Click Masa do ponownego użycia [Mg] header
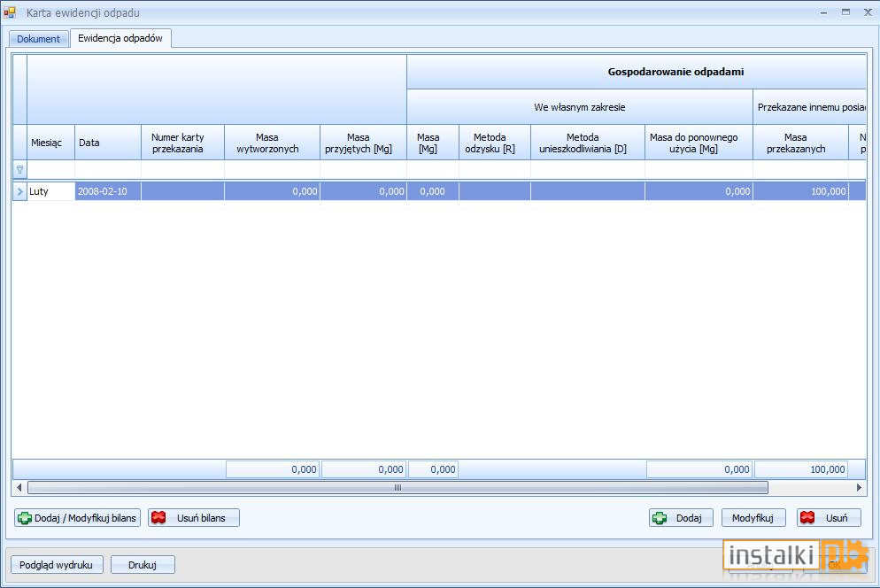 click(699, 143)
